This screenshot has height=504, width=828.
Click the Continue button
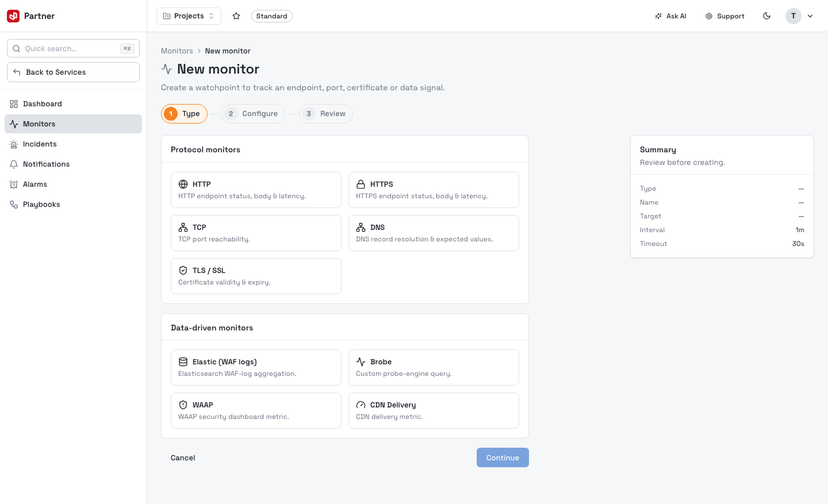pyautogui.click(x=503, y=457)
